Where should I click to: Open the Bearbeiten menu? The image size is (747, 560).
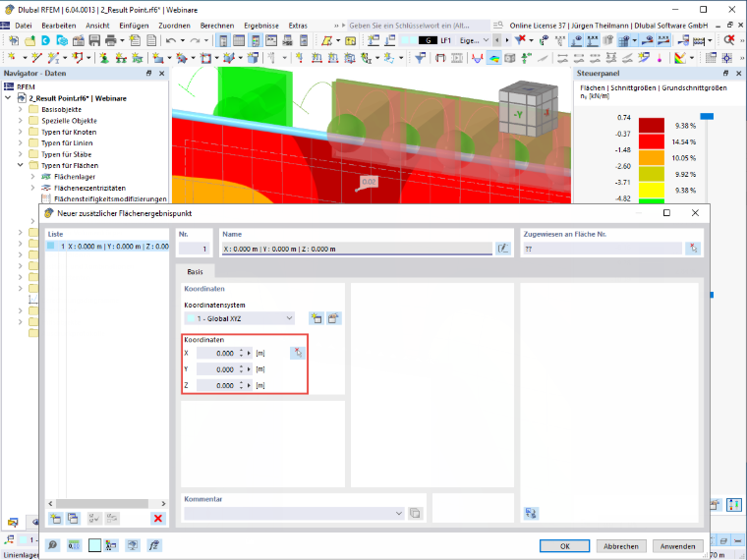tap(59, 26)
